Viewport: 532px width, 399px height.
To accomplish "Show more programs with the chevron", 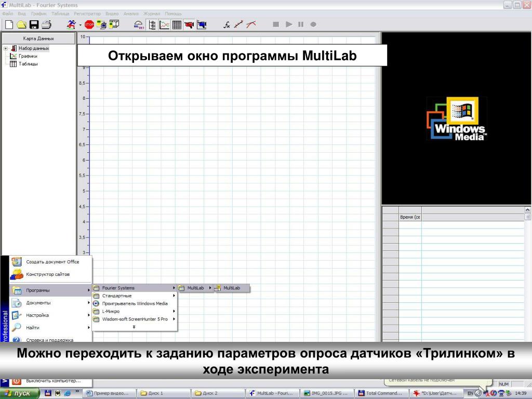I will pyautogui.click(x=134, y=327).
